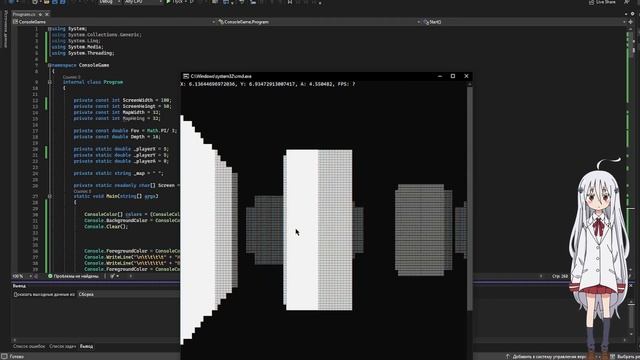
Task: Click the Open File folder toolbar icon
Action: tap(46, 2)
